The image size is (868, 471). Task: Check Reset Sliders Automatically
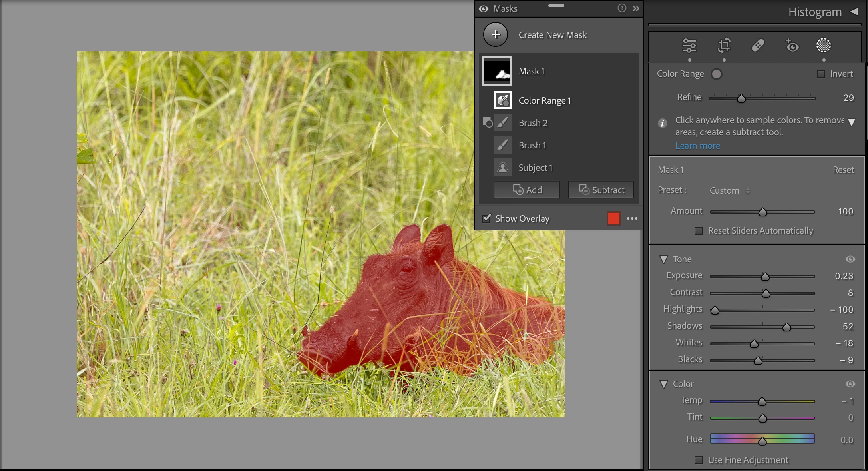click(x=699, y=231)
